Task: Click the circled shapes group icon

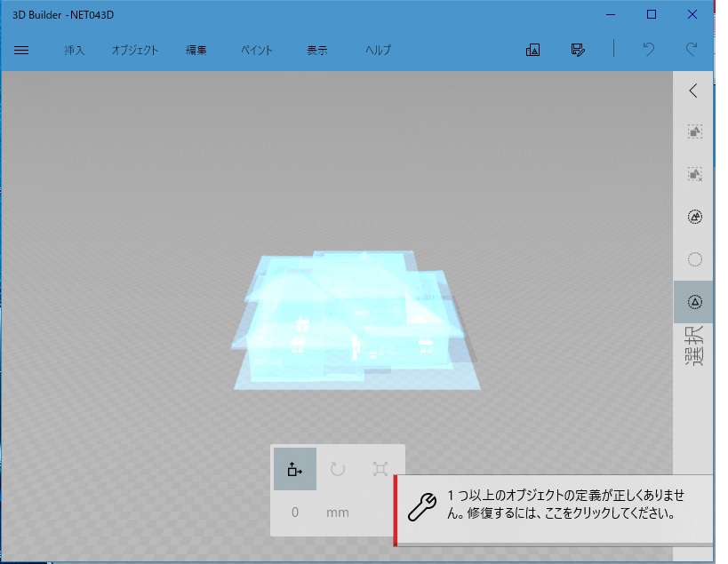Action: pyautogui.click(x=694, y=217)
